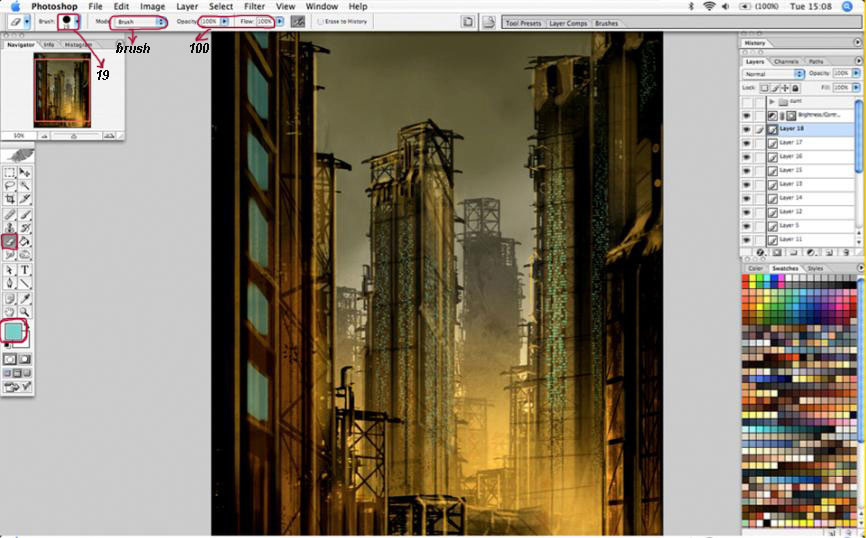Hide Layer 16 visibility eye

click(x=747, y=157)
